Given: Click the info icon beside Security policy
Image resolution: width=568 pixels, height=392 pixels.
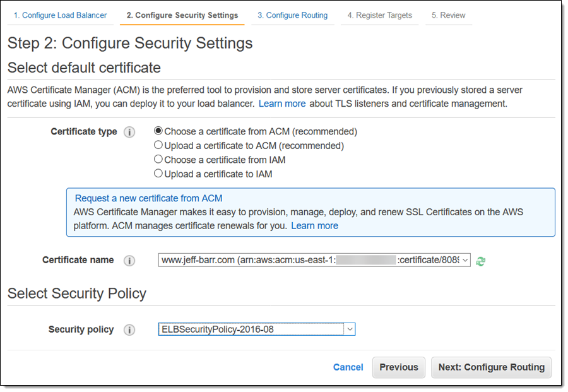Looking at the screenshot, I should (x=129, y=330).
